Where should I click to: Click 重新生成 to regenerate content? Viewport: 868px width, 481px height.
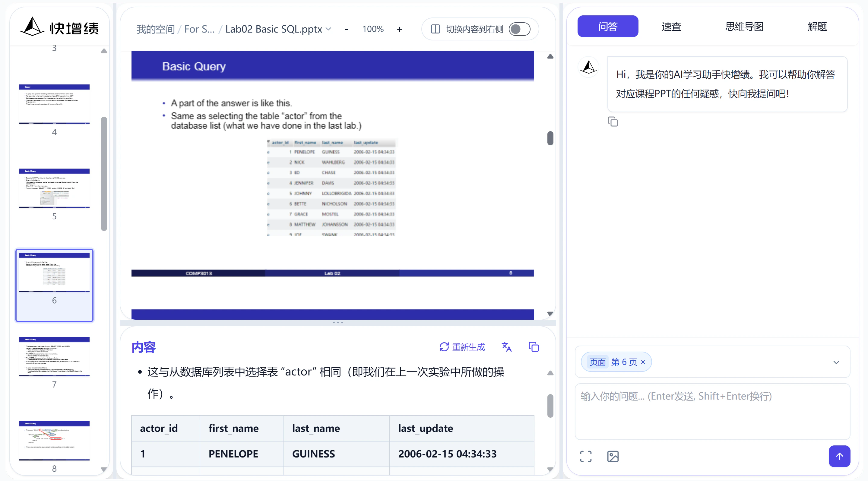[x=462, y=347]
